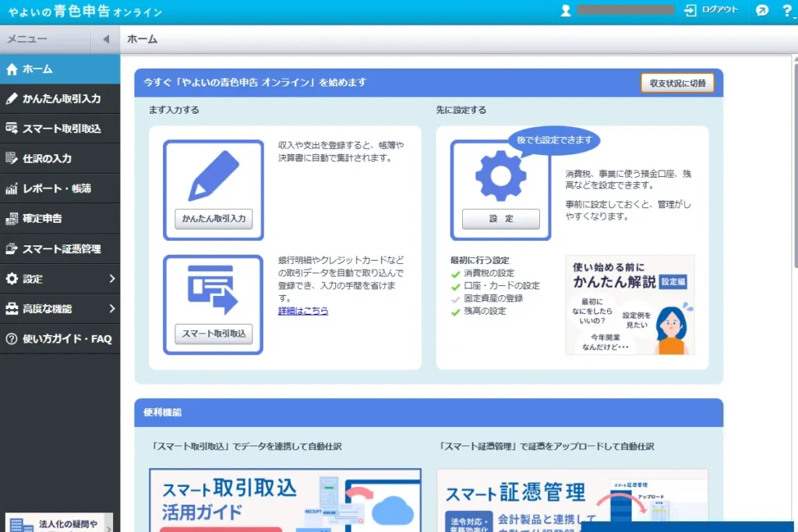Screen dimensions: 798x532
Task: Open the スマート取引取込 活用ガイド banner
Action: (x=285, y=501)
